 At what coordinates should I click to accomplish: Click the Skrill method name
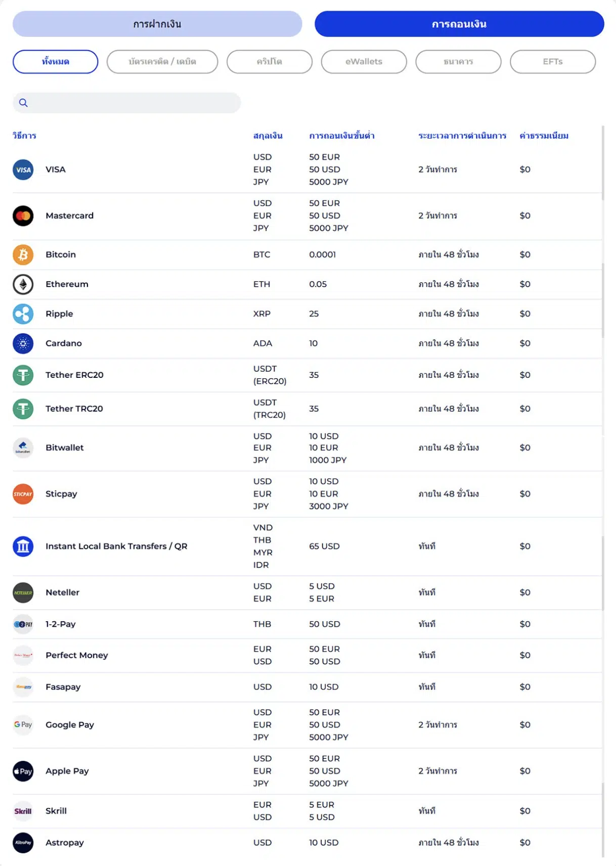56,811
